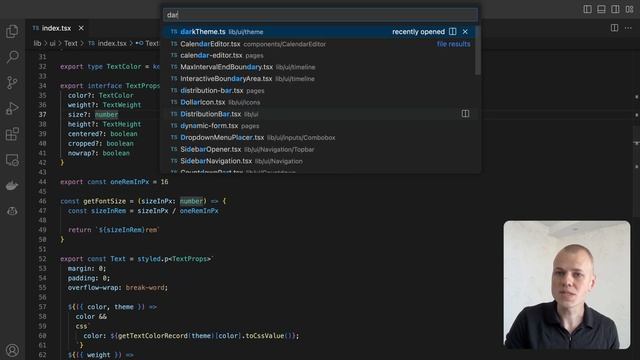Open Customize Layout icon
Viewport: 640px width, 360px height.
pos(629,9)
